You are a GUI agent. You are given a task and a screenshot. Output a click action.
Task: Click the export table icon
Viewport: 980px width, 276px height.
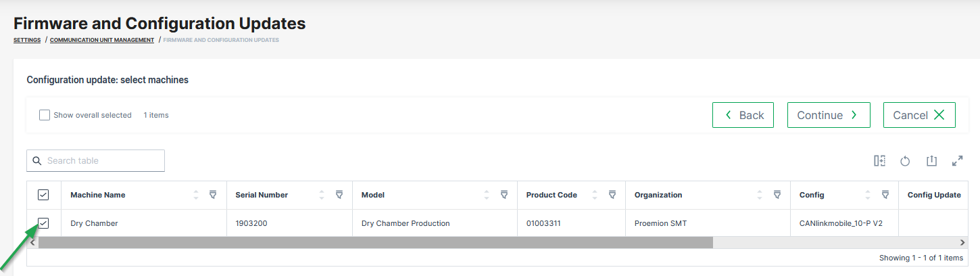(x=931, y=161)
